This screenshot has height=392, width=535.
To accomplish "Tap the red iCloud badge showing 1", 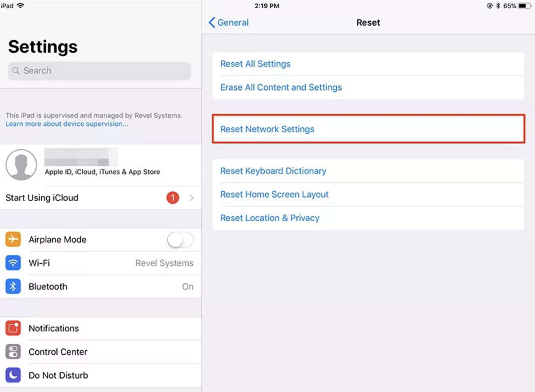I will [x=173, y=197].
